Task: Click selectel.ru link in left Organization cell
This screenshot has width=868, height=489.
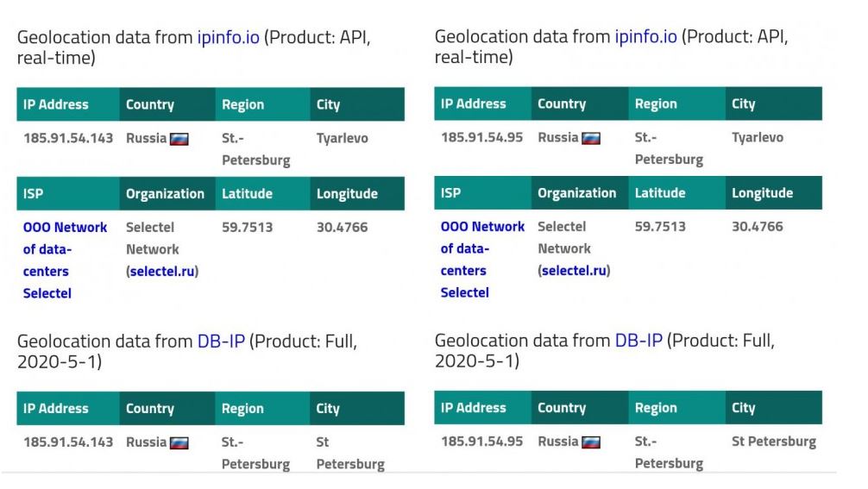Action: (x=163, y=272)
